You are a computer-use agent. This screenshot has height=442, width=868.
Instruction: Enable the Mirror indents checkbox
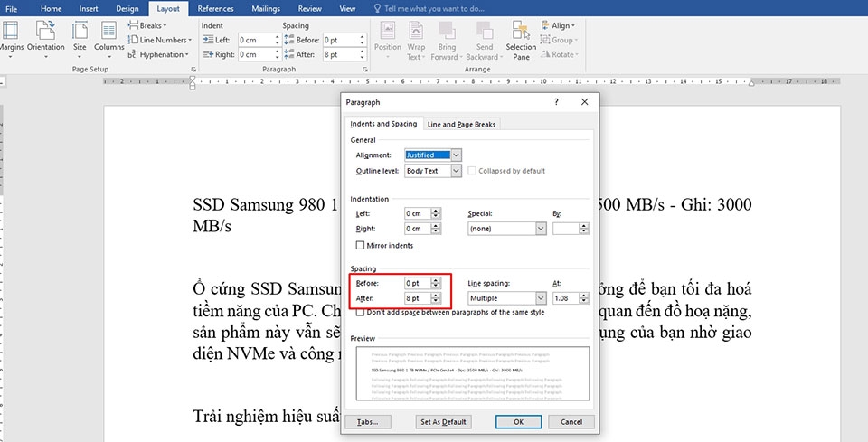[361, 245]
